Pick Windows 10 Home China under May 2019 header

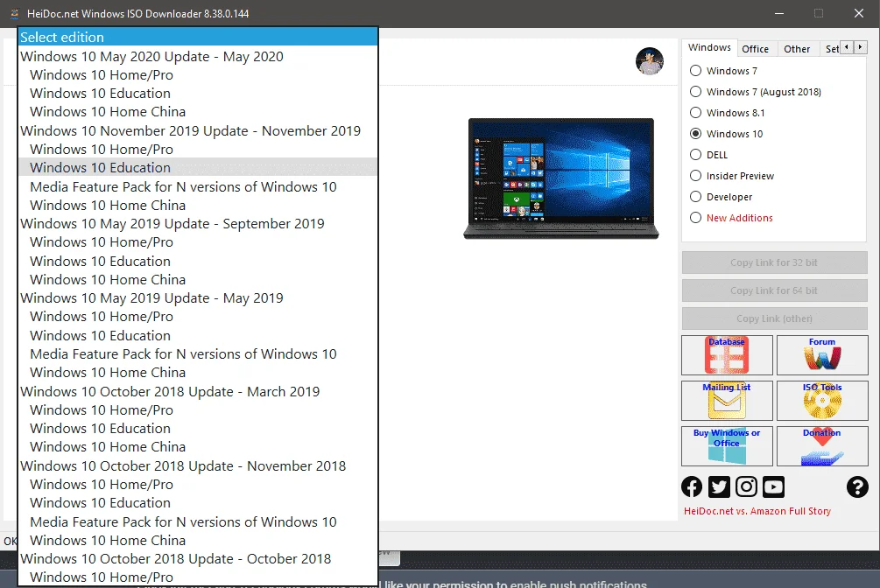click(x=198, y=373)
